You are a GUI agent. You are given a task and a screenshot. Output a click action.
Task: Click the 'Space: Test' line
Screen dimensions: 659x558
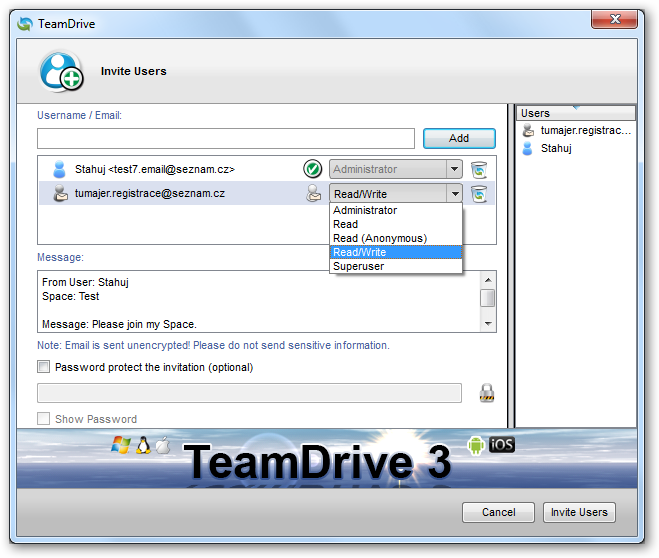pyautogui.click(x=71, y=296)
